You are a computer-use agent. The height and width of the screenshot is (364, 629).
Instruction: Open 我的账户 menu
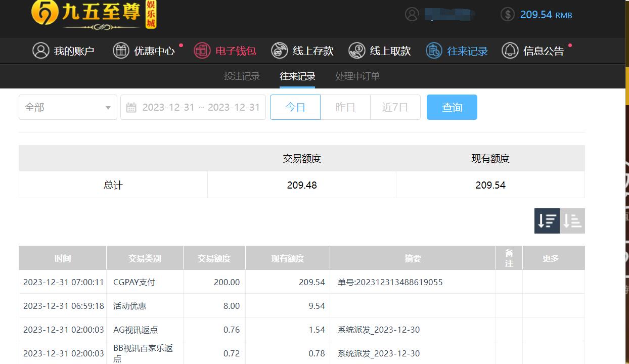point(74,51)
